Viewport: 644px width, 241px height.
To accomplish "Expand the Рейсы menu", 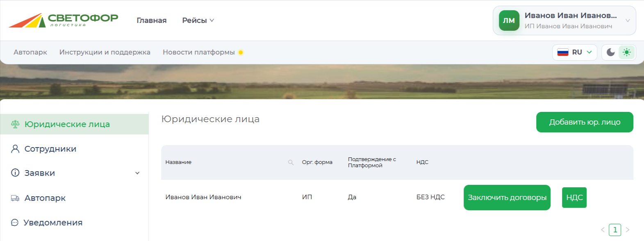I will 198,20.
